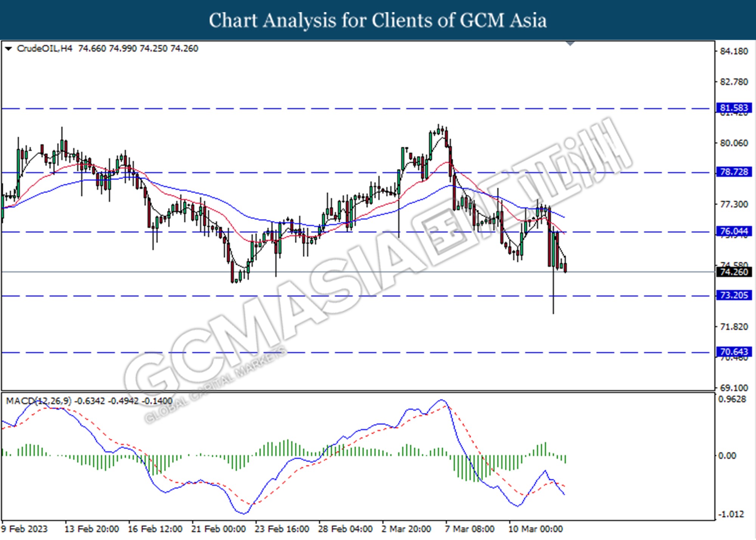Click the 80.060 price axis value
The height and width of the screenshot is (540, 756).
coord(734,143)
